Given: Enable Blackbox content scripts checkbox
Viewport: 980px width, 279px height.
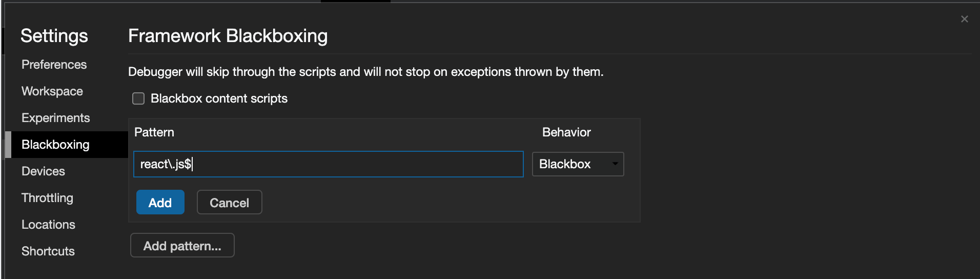Looking at the screenshot, I should click(x=138, y=98).
